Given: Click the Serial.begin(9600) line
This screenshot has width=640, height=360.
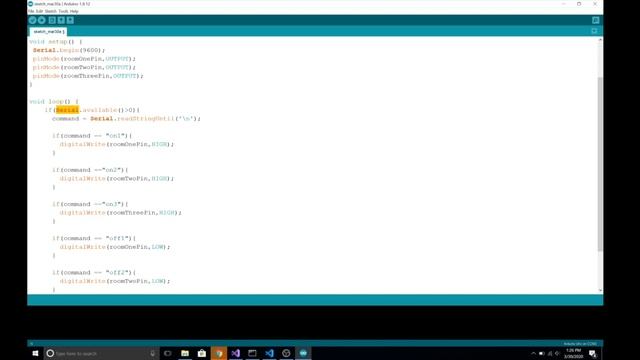Looking at the screenshot, I should click(x=69, y=50).
